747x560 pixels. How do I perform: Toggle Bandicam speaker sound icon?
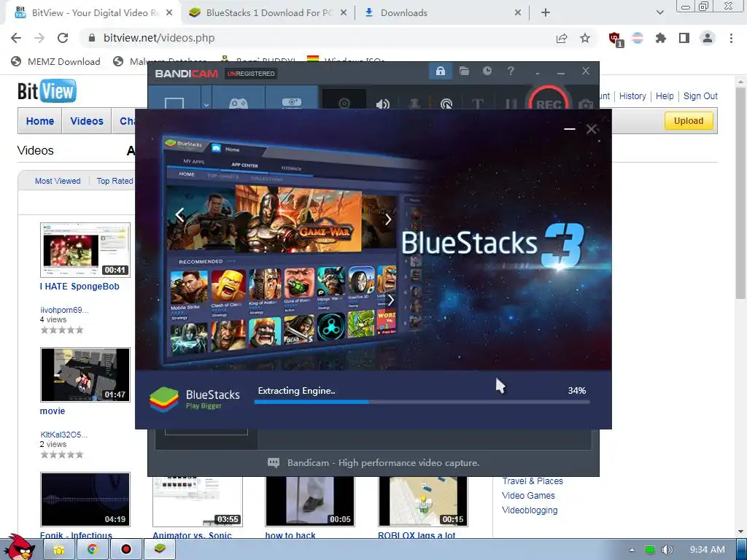[x=382, y=104]
